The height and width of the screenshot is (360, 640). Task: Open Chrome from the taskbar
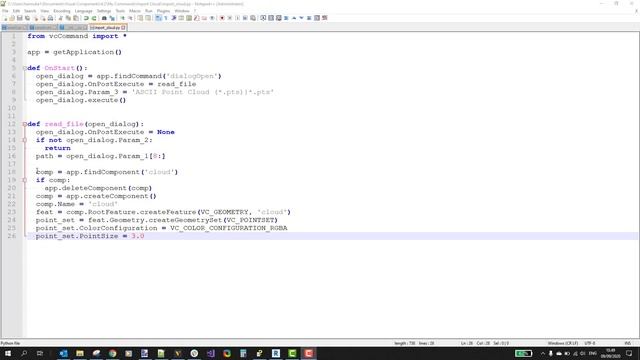point(112,353)
